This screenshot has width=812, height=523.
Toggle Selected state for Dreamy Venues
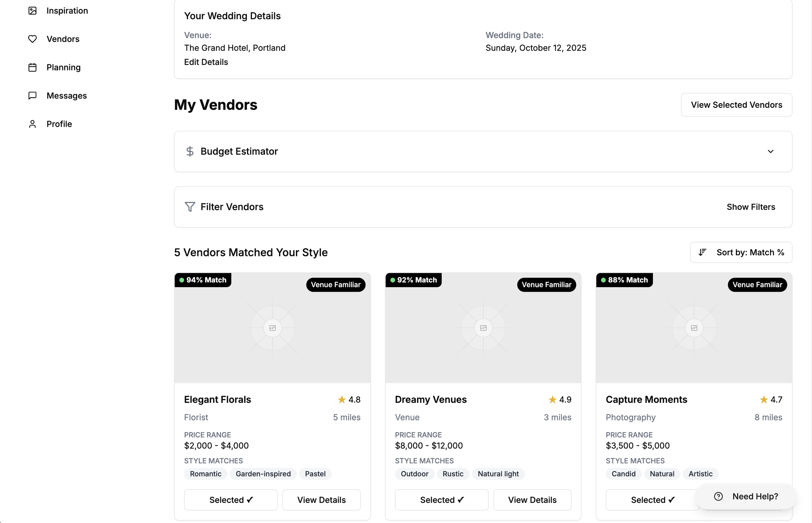(441, 500)
